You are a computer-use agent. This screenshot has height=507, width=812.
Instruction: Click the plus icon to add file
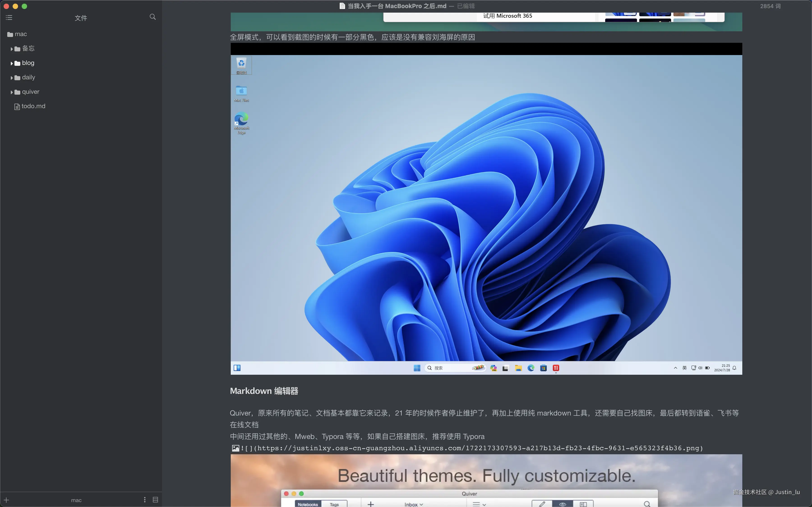(x=6, y=500)
